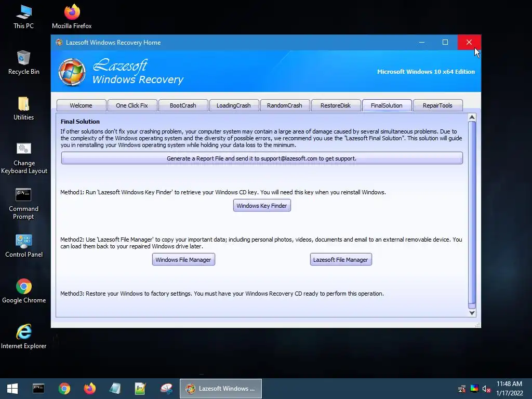Minimize the Lazesoft window
The image size is (532, 399).
[x=422, y=43]
